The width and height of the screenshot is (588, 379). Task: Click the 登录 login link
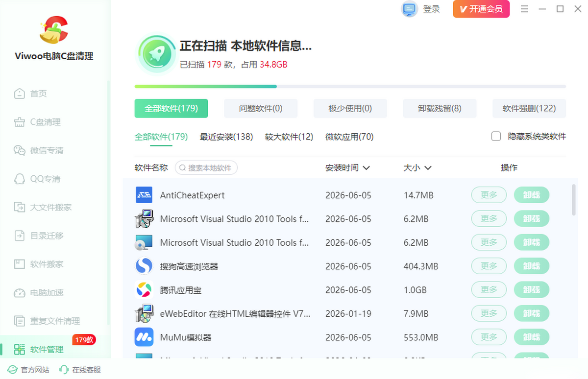point(432,9)
